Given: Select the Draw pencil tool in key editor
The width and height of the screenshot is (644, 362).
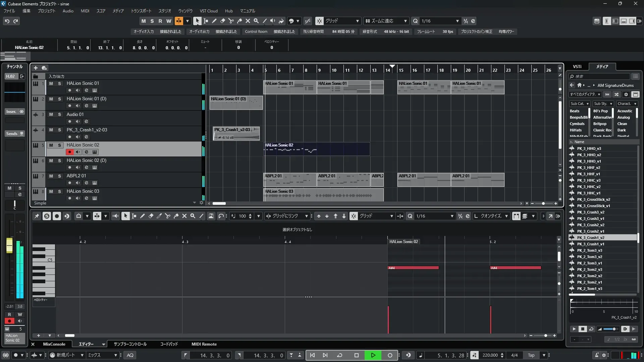Looking at the screenshot, I should (143, 216).
